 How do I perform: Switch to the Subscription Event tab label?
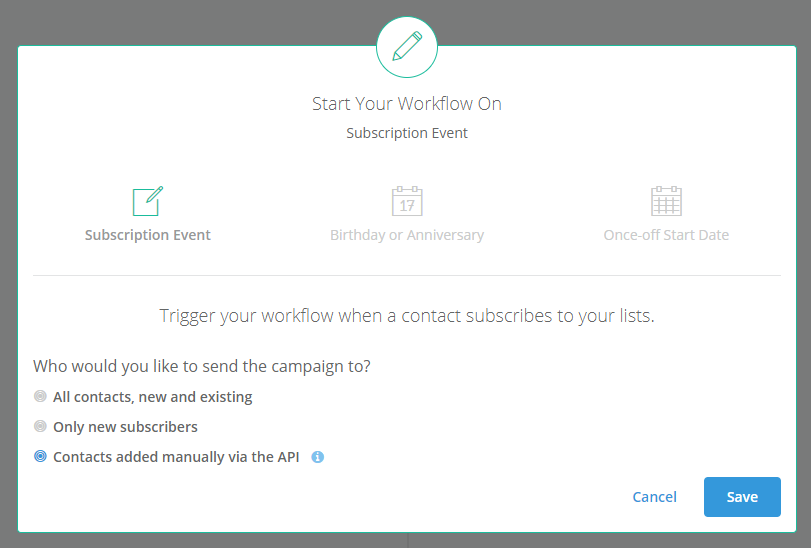point(148,235)
